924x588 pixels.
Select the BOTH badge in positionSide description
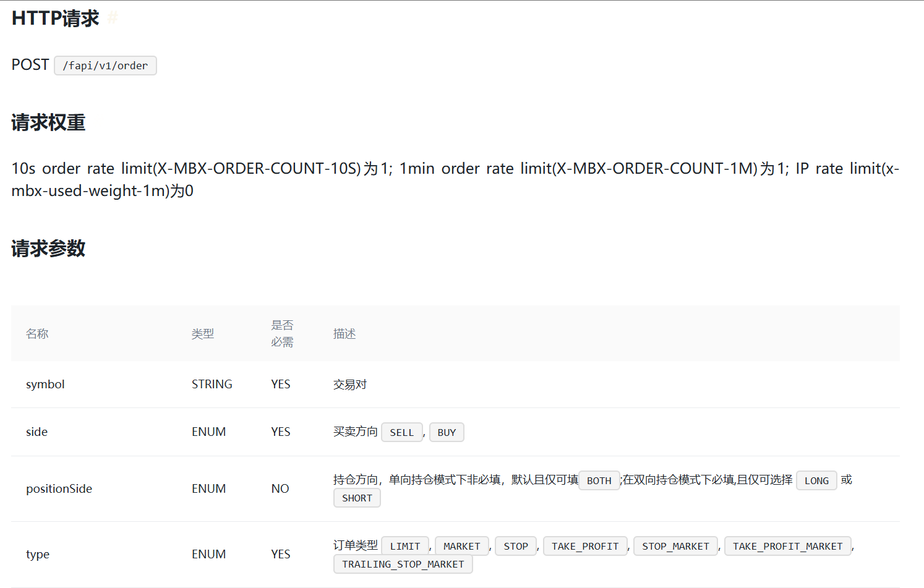click(x=599, y=480)
